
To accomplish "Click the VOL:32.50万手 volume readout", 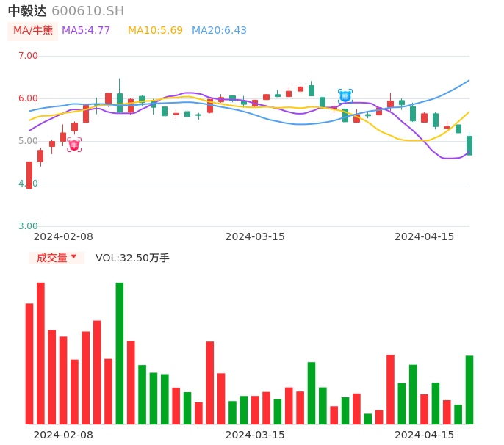I will tap(132, 258).
